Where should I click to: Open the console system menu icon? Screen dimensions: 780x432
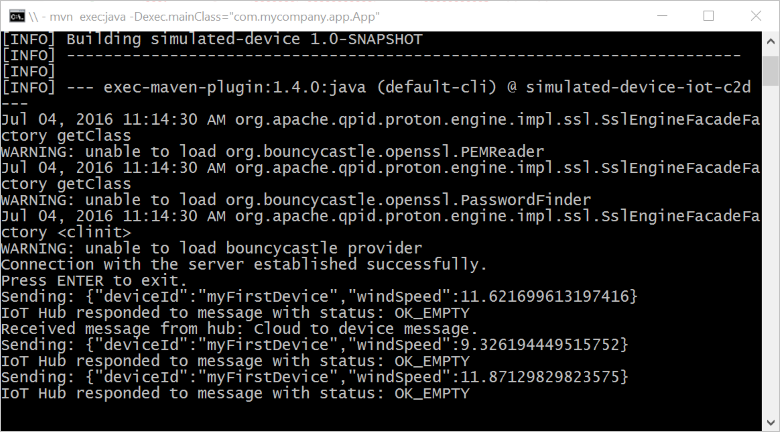(x=15, y=16)
